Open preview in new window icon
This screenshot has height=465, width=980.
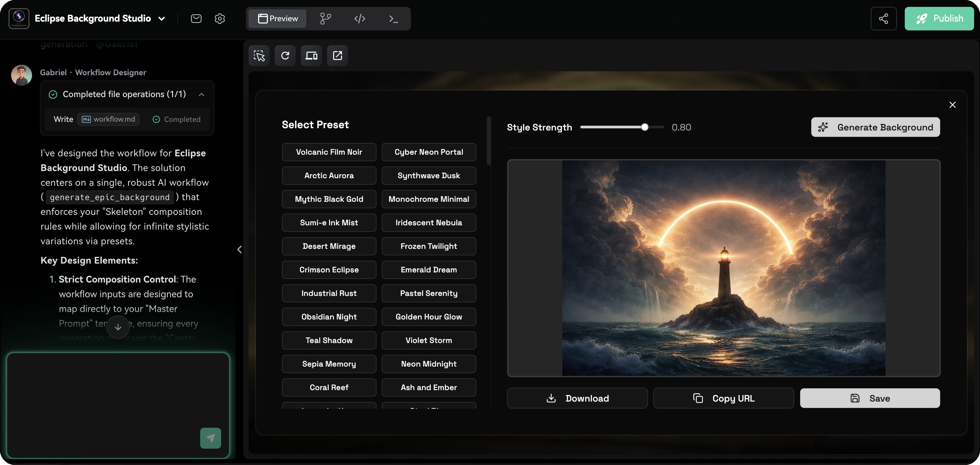click(x=338, y=56)
